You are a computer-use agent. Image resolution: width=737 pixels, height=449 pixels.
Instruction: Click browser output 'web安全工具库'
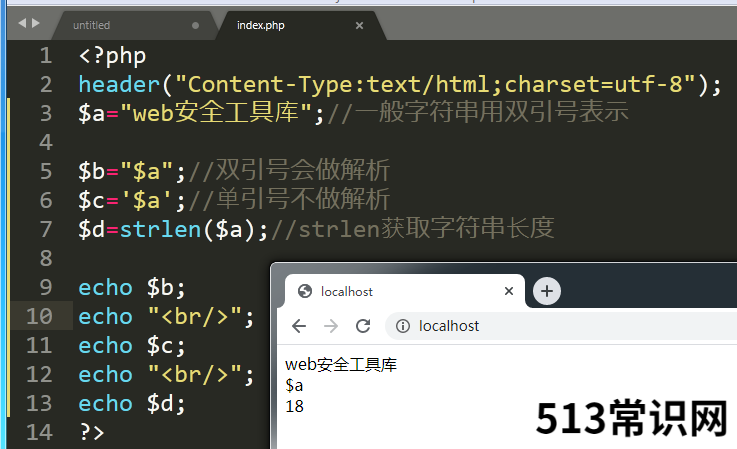[x=341, y=365]
